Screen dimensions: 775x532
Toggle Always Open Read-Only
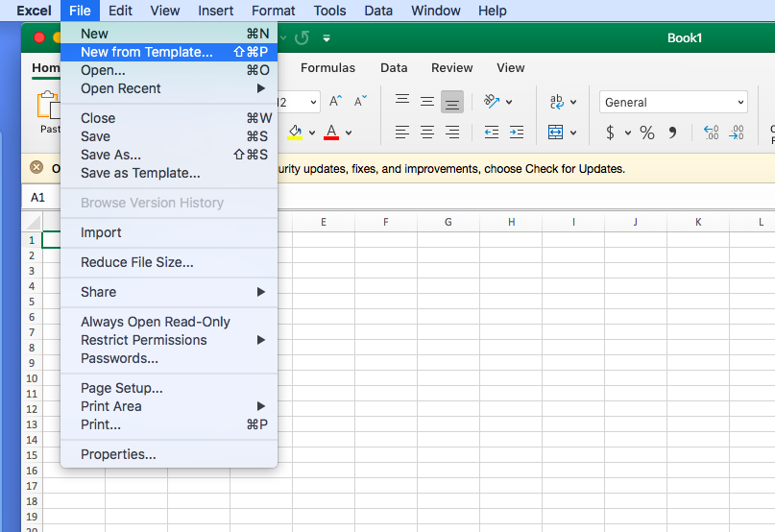pos(169,322)
